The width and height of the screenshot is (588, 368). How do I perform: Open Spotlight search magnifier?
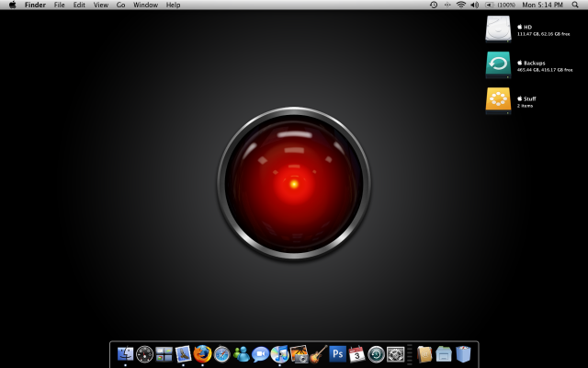click(575, 5)
